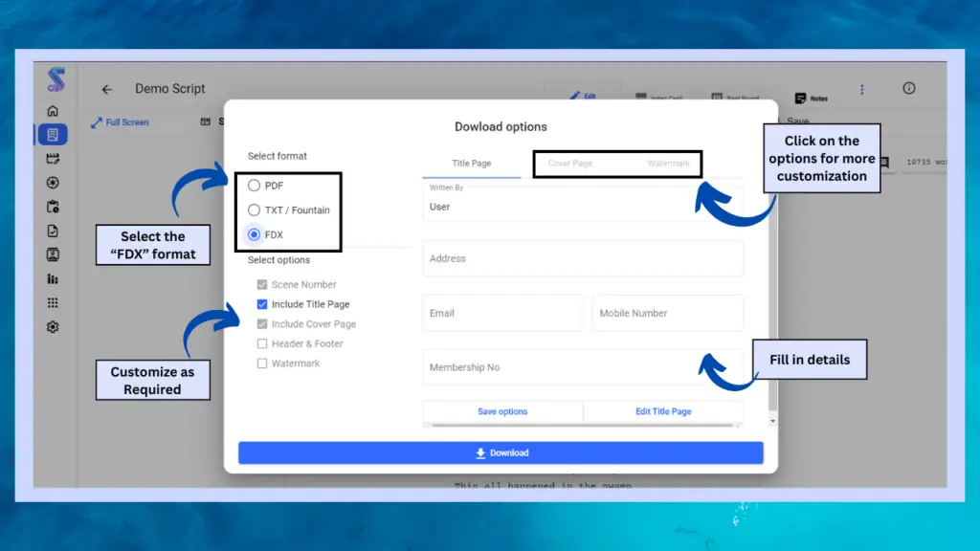980x551 pixels.
Task: Select the highlighted script document sidebar icon
Action: coord(53,134)
